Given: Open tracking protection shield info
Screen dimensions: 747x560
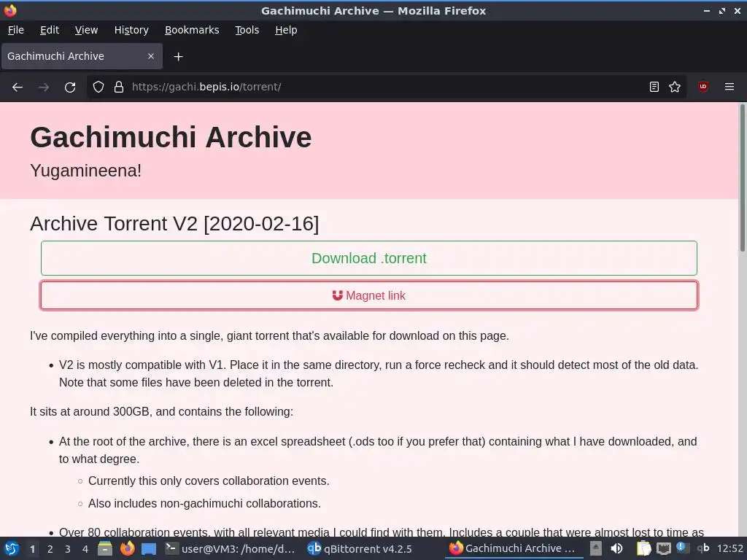Looking at the screenshot, I should click(98, 87).
